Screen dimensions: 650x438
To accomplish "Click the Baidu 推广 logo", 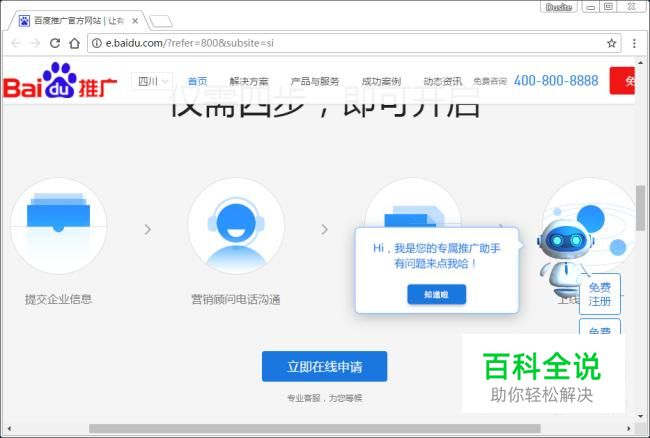I will [60, 80].
